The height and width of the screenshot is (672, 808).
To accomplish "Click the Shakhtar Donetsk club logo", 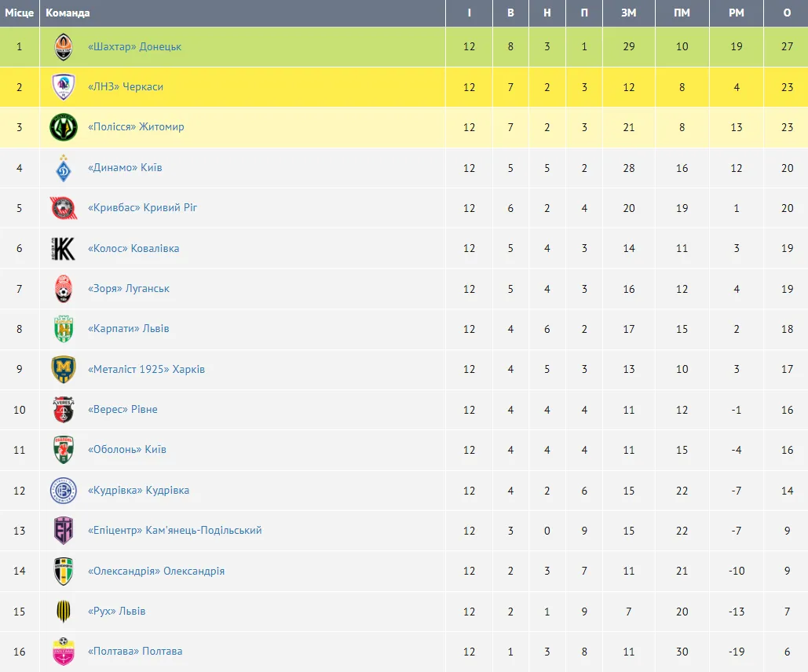I will (64, 47).
